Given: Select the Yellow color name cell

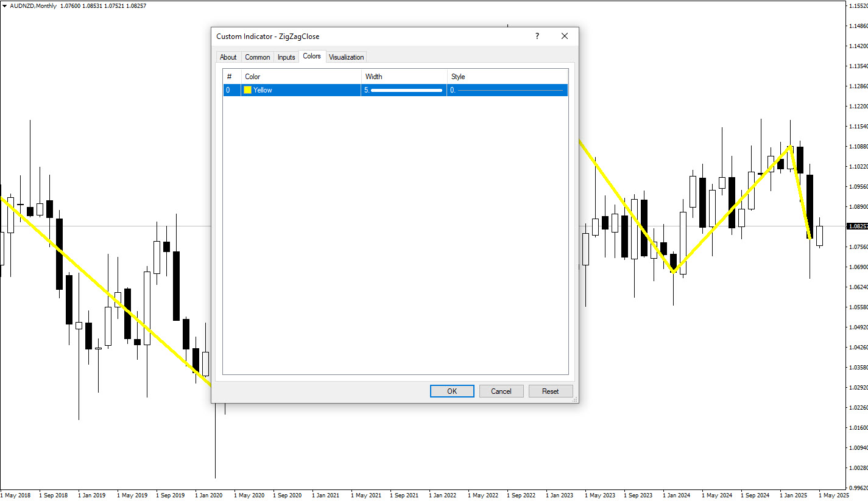Looking at the screenshot, I should 301,90.
